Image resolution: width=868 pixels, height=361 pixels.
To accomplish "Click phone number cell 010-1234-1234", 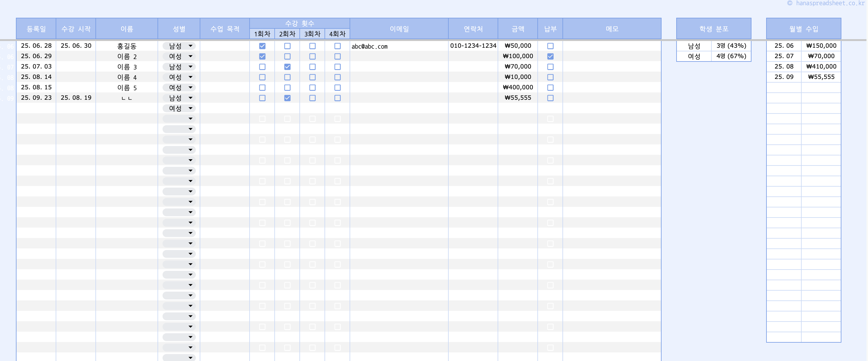I will coord(473,46).
